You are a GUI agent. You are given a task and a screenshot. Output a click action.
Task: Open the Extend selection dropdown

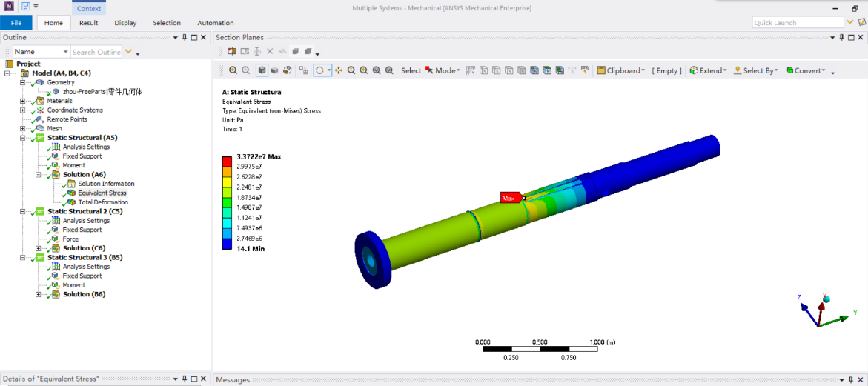click(708, 70)
